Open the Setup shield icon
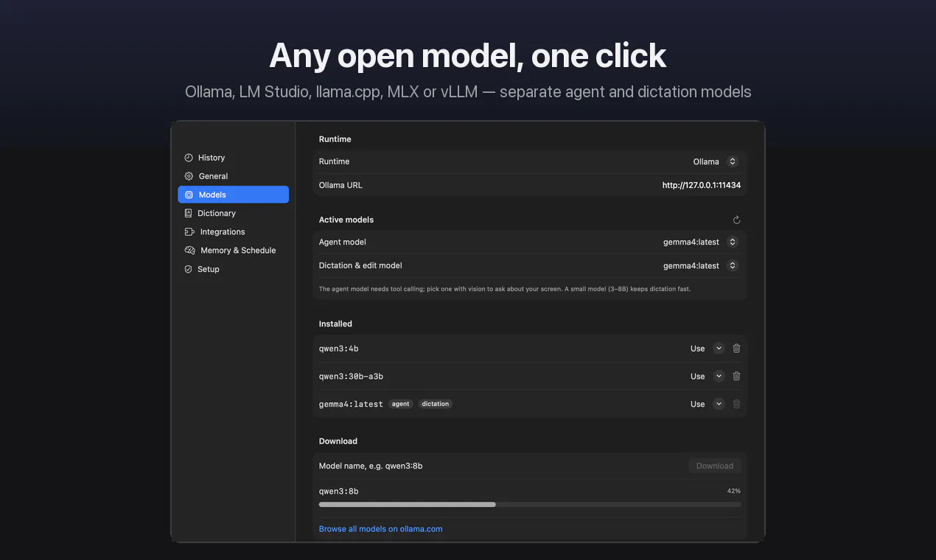This screenshot has width=936, height=560. pyautogui.click(x=189, y=269)
